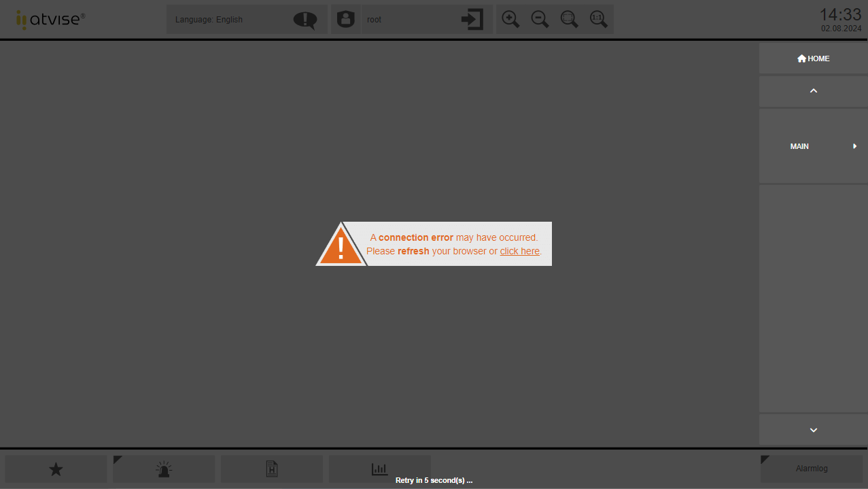
Task: Expand the MAIN menu entry
Action: (x=813, y=146)
